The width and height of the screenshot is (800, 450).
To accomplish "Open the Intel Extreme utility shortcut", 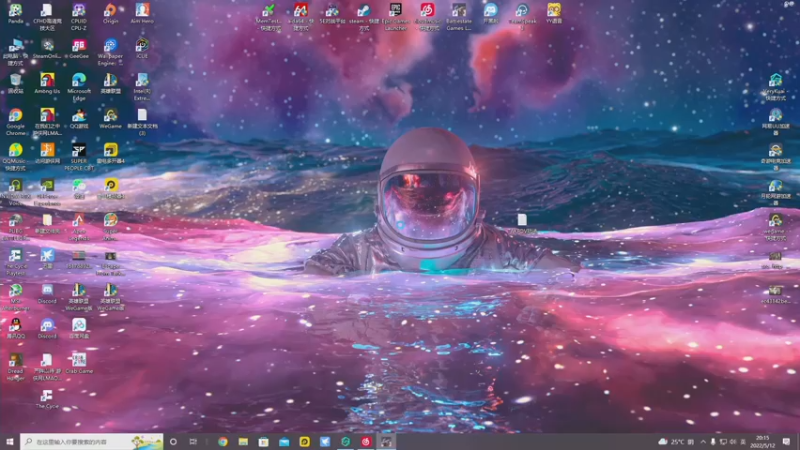I will point(142,87).
